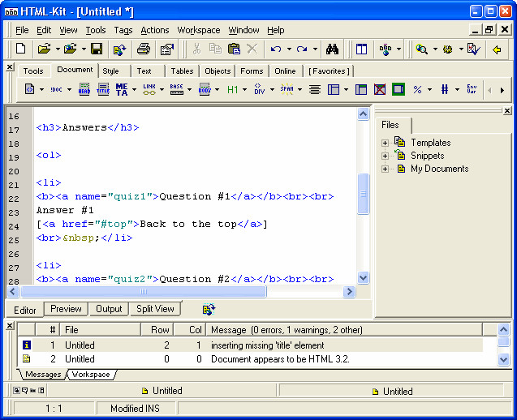Switch to the Output tab
Image resolution: width=517 pixels, height=420 pixels.
point(109,309)
